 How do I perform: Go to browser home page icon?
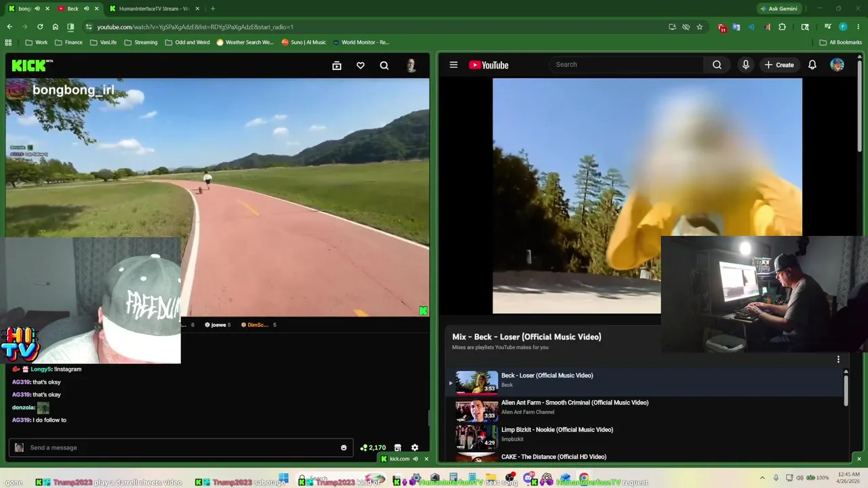click(56, 27)
